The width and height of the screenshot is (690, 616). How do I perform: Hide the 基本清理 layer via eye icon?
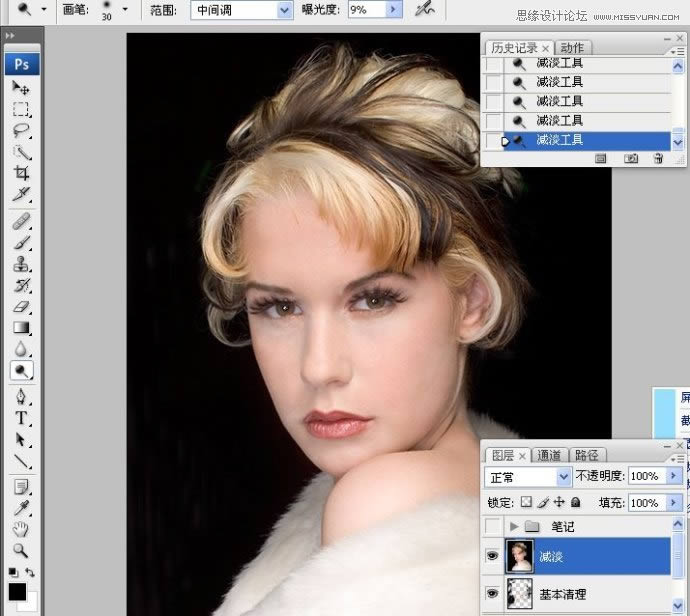point(492,595)
